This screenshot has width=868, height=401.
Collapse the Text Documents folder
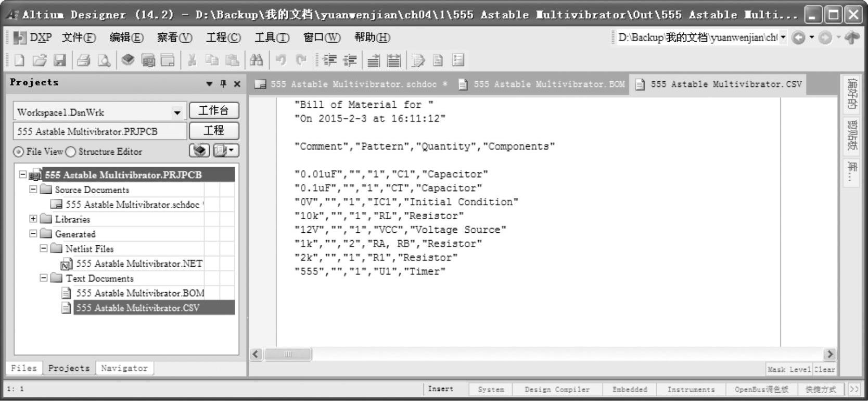(x=44, y=278)
